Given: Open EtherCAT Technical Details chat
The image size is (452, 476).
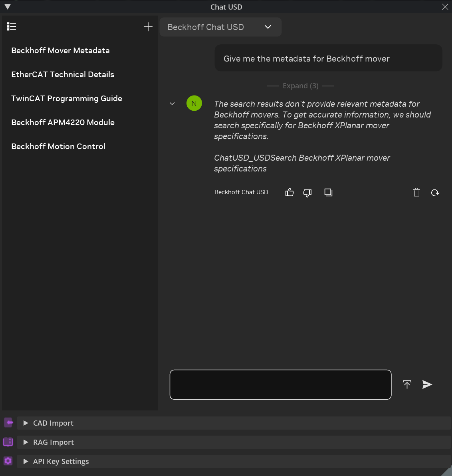Looking at the screenshot, I should [63, 74].
